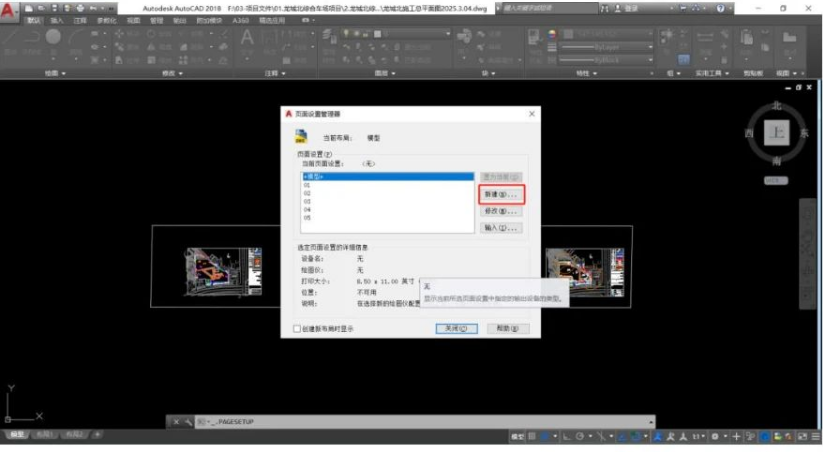
Task: Select the Arc tool in the ribbon
Action: coord(76,38)
